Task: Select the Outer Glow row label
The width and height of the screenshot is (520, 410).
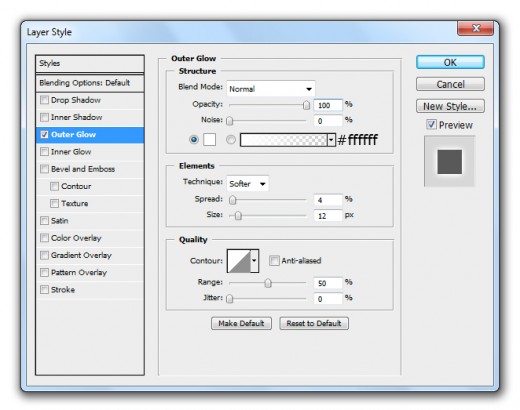Action: 73,135
